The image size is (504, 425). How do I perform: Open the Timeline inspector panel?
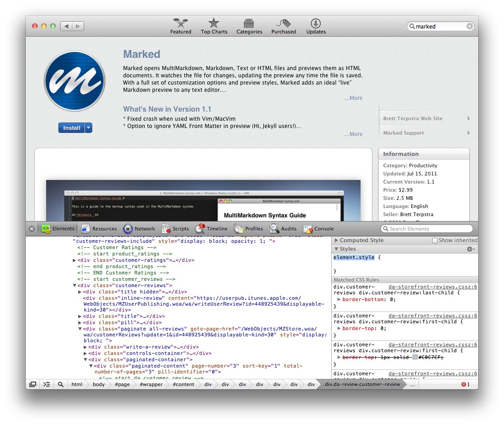[x=211, y=229]
